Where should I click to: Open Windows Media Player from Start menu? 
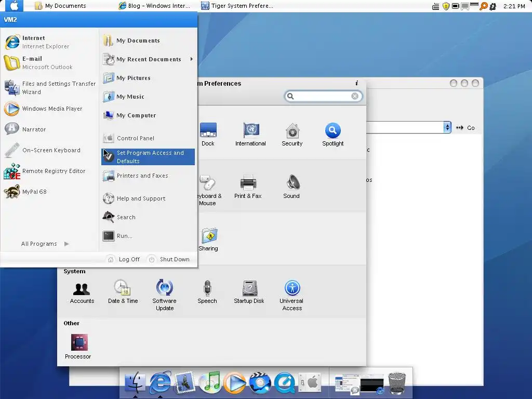(49, 109)
